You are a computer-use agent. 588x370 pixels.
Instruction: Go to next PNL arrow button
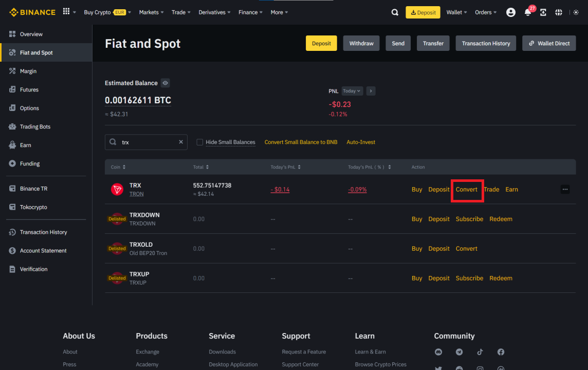pyautogui.click(x=371, y=91)
